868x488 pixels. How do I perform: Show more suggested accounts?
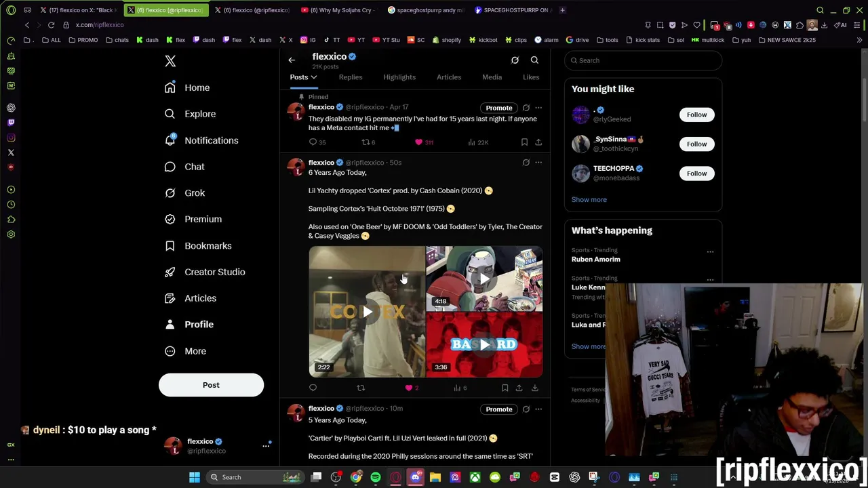click(589, 200)
